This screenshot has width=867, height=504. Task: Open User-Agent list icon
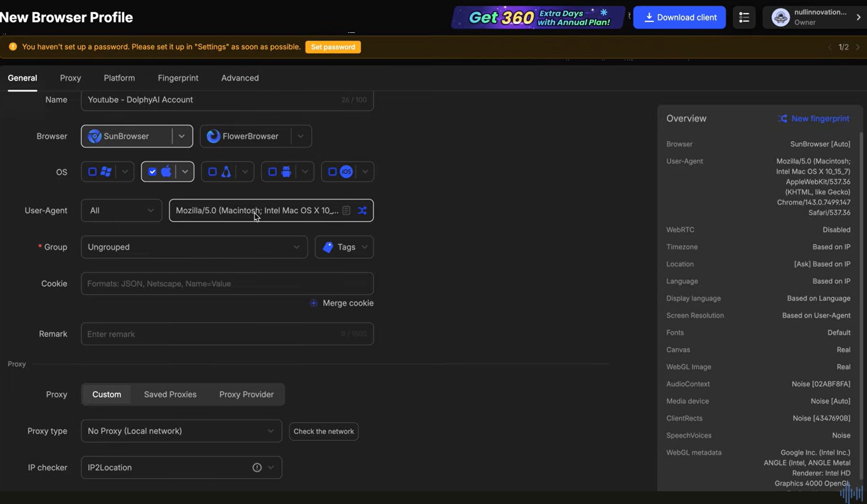347,211
